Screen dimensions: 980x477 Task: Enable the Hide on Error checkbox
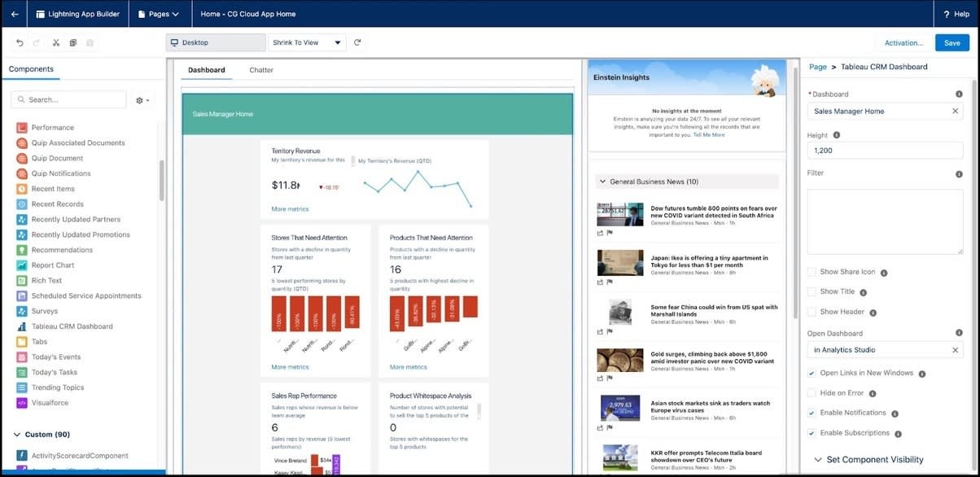pos(812,392)
